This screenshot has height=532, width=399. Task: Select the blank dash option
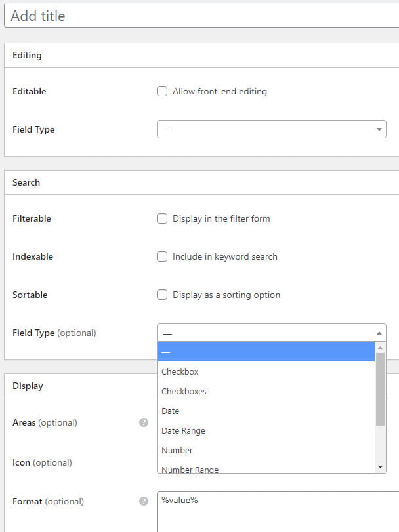[266, 352]
